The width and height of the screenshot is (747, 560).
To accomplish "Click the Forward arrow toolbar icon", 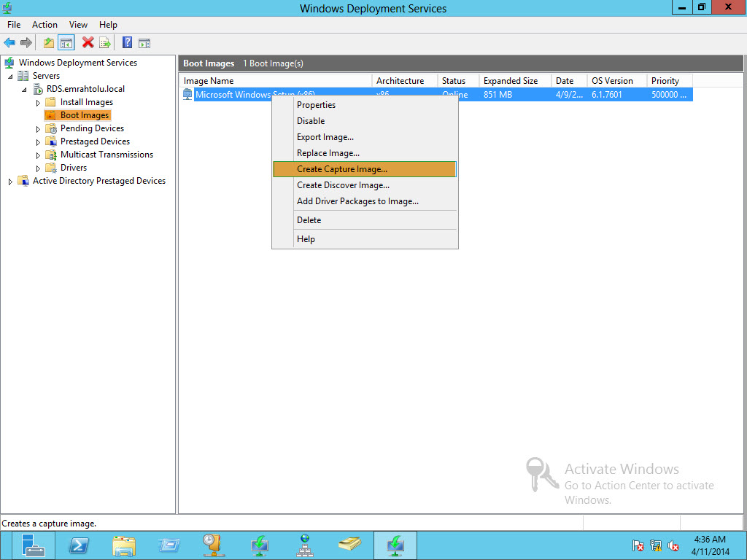I will [x=26, y=43].
